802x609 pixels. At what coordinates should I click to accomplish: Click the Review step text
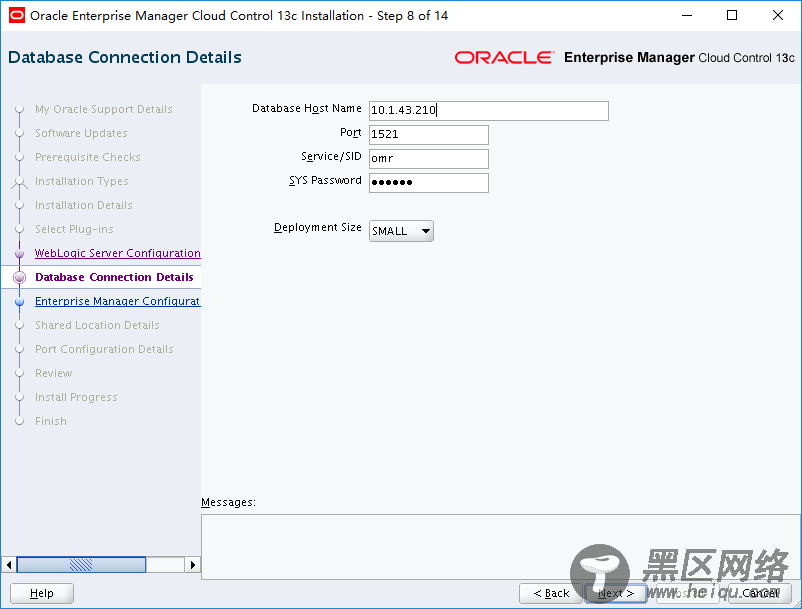[54, 373]
